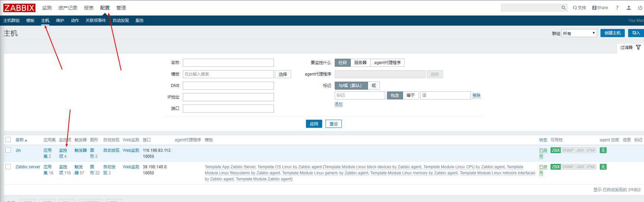This screenshot has height=202, width=644.
Task: Open the 配置 menu
Action: click(105, 8)
